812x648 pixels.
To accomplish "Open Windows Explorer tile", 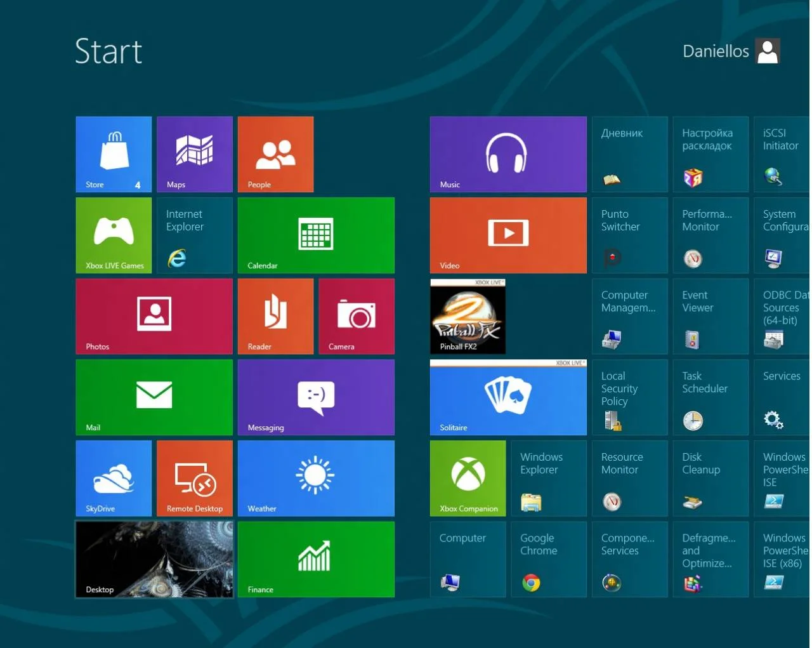I will (x=549, y=479).
